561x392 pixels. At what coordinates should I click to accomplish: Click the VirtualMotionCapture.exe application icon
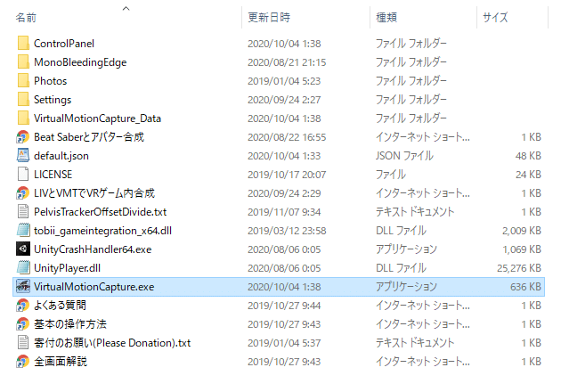click(x=23, y=286)
